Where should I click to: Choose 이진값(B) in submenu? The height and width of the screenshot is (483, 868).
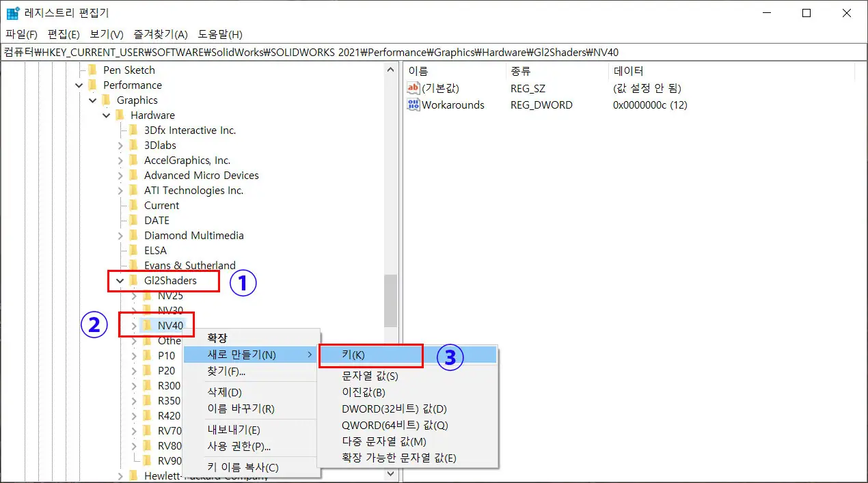point(409,392)
